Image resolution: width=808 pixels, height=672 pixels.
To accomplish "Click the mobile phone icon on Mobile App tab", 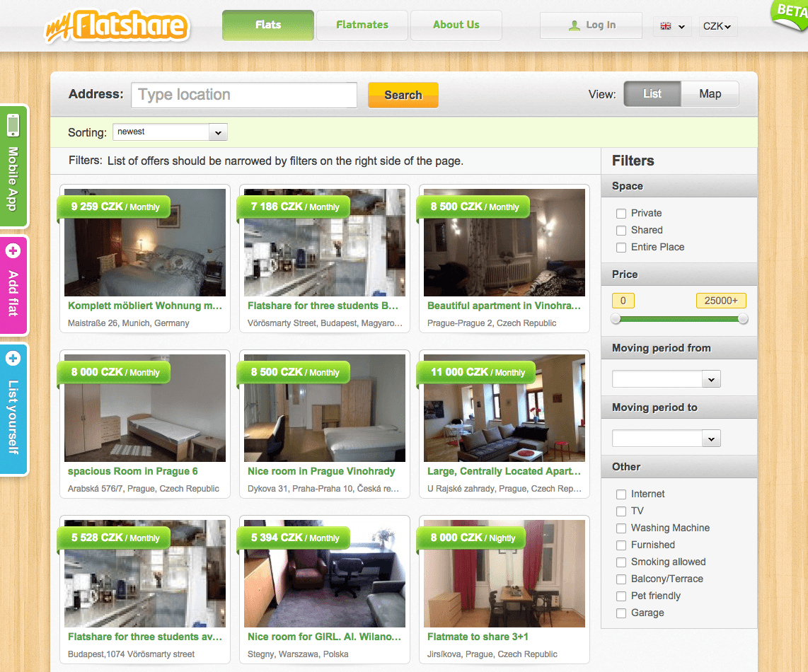I will pyautogui.click(x=13, y=125).
